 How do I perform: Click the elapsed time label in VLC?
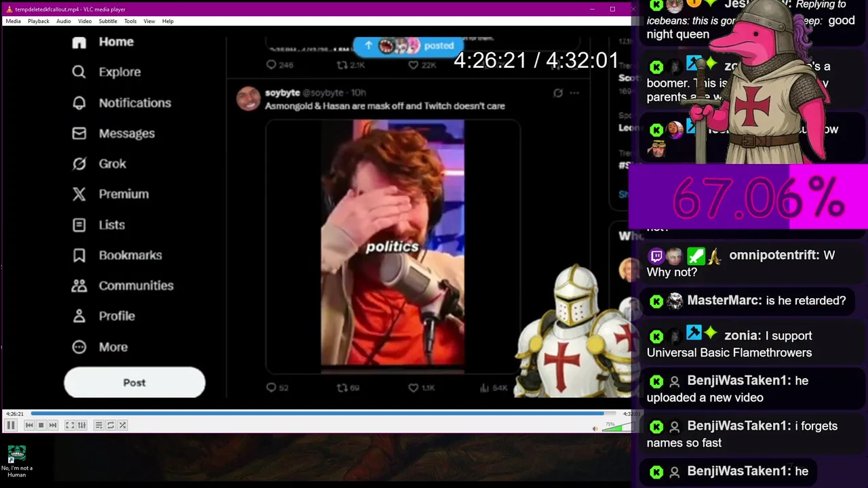[16, 413]
